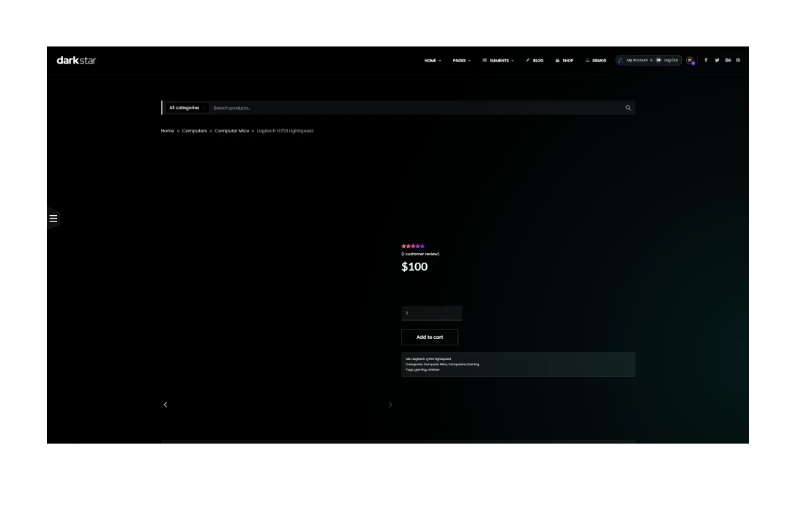Click the previous image arrow on the gallery

tap(165, 405)
